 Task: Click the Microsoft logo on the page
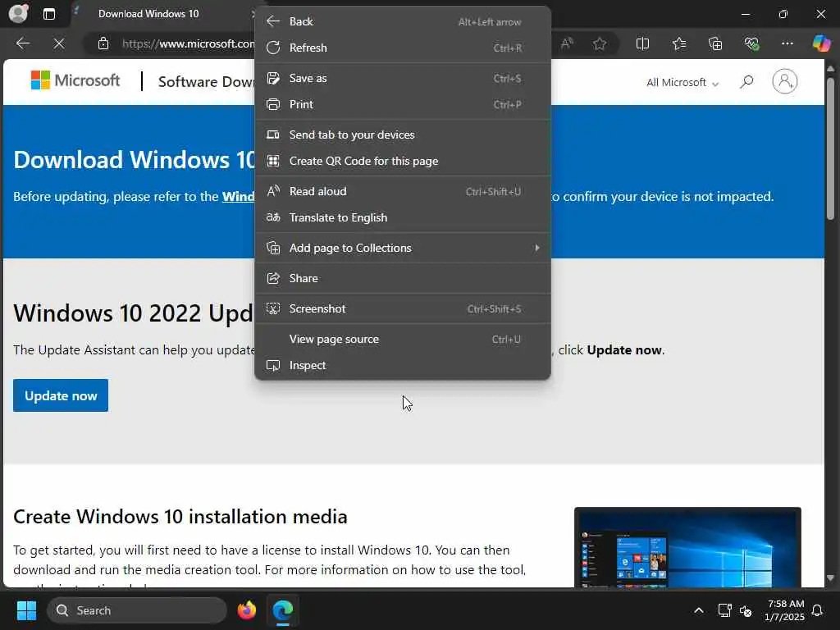[75, 80]
